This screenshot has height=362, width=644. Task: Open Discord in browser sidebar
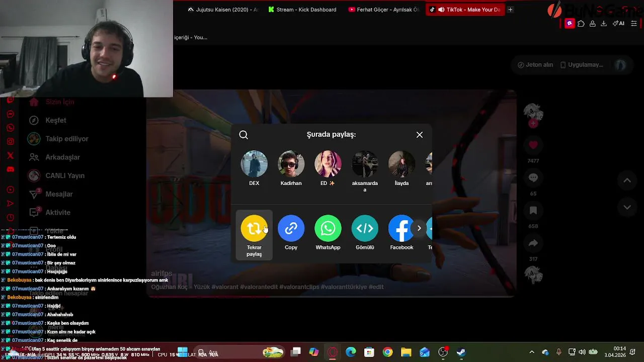click(x=10, y=169)
